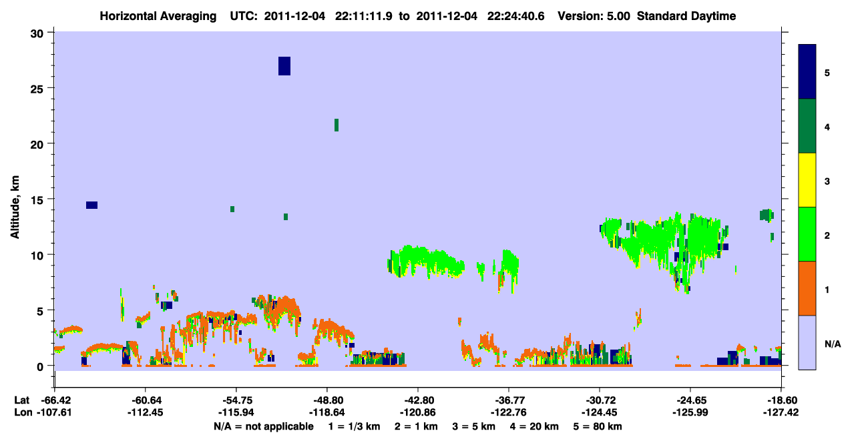Click the small green feature near 21.5 km altitude

[337, 125]
